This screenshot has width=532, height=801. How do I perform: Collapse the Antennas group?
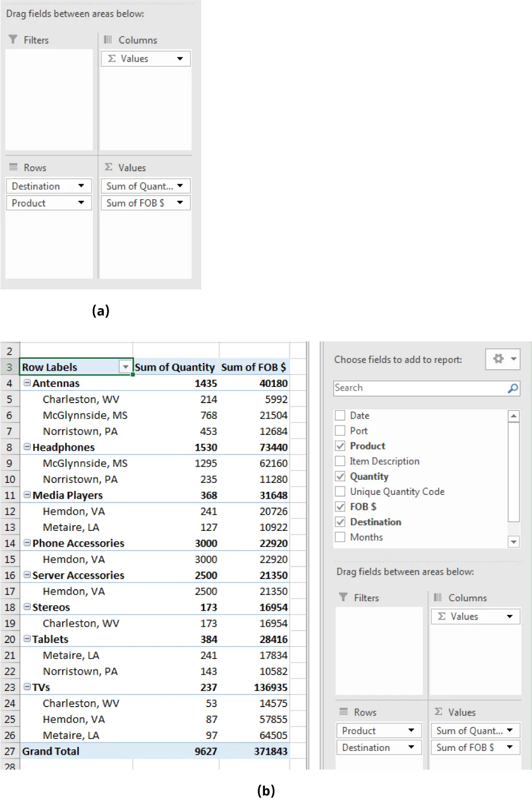(x=27, y=383)
